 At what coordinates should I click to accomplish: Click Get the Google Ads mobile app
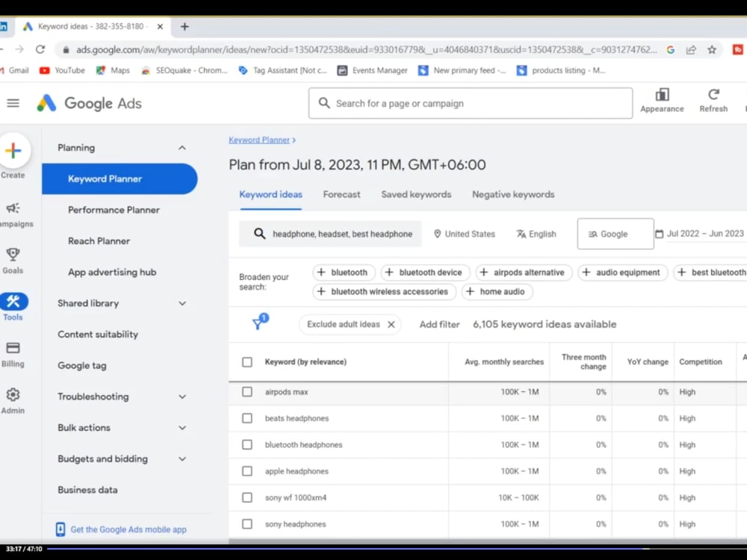(121, 529)
